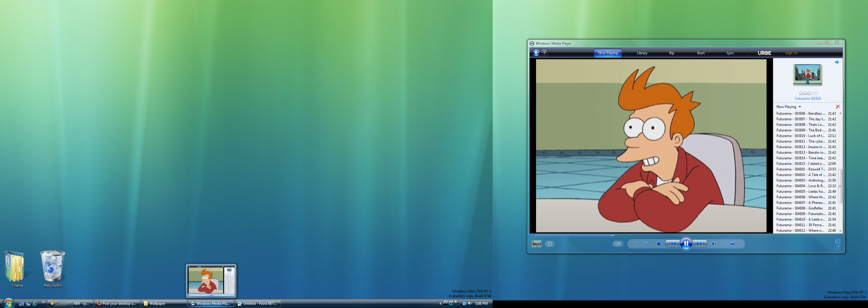Click the forward arrow in Media Player
Image resolution: width=868 pixels, height=308 pixels.
(x=544, y=52)
